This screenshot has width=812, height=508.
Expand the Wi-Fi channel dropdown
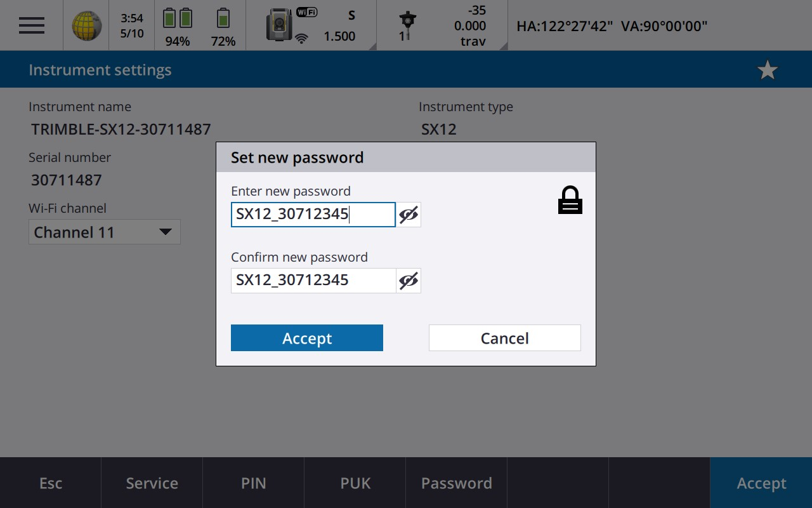105,232
